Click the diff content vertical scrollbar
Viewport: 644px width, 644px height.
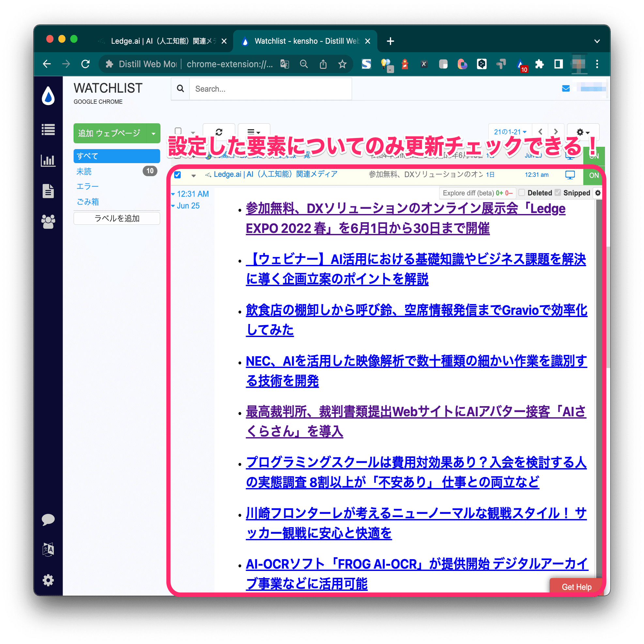point(599,388)
